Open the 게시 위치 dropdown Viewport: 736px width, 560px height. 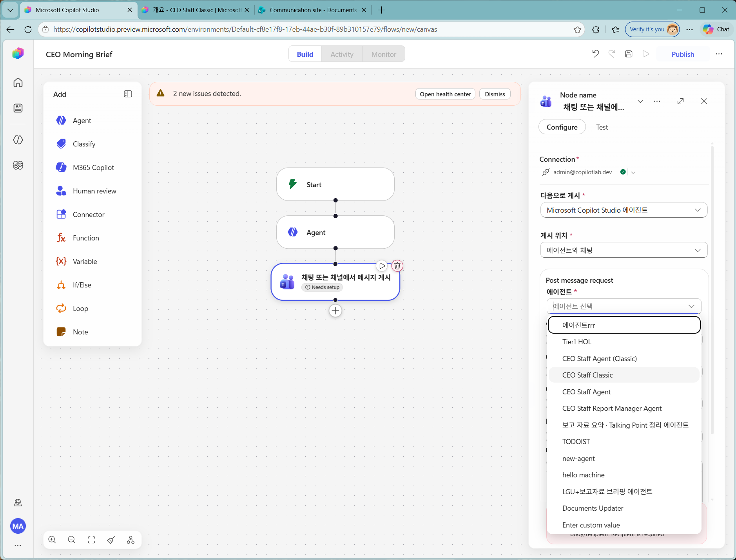(624, 250)
